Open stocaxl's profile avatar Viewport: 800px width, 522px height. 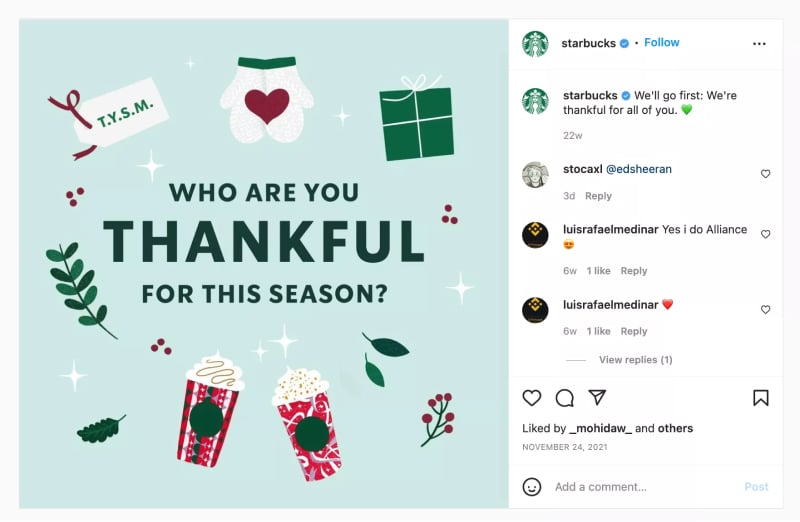click(535, 175)
